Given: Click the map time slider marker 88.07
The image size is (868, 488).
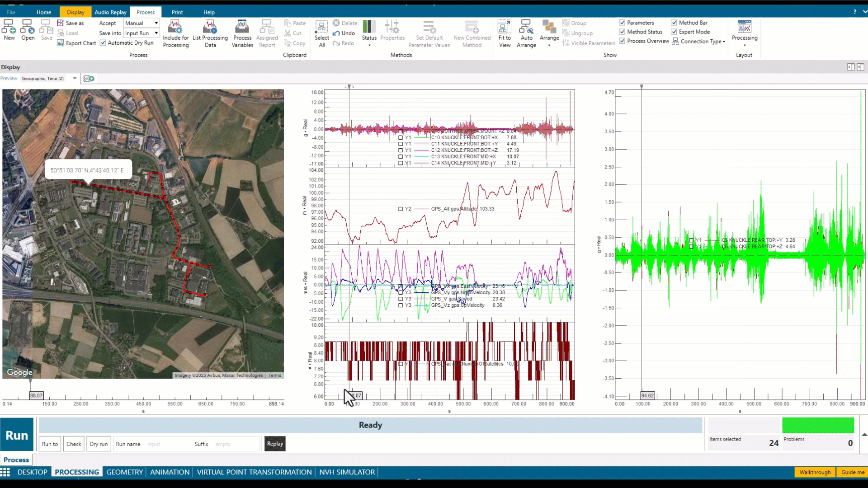Looking at the screenshot, I should (x=36, y=395).
